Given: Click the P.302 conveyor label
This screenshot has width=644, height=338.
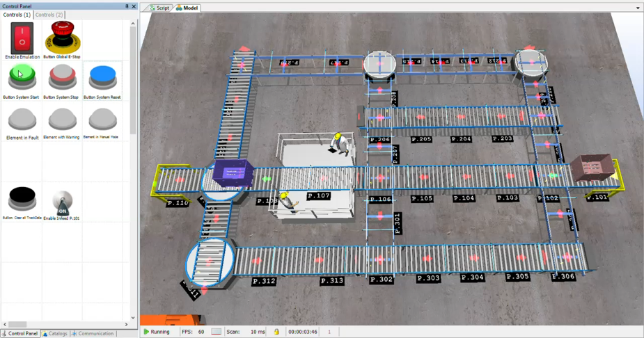Looking at the screenshot, I should pyautogui.click(x=382, y=280).
